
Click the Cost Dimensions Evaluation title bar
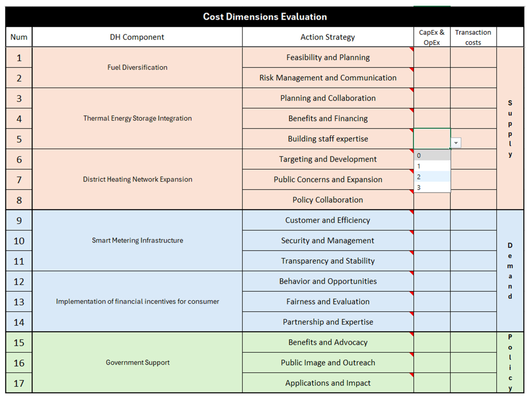(264, 17)
